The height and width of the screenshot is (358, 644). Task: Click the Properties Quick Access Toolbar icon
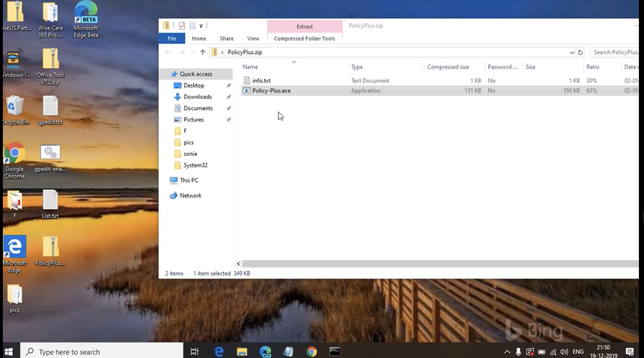[x=182, y=25]
